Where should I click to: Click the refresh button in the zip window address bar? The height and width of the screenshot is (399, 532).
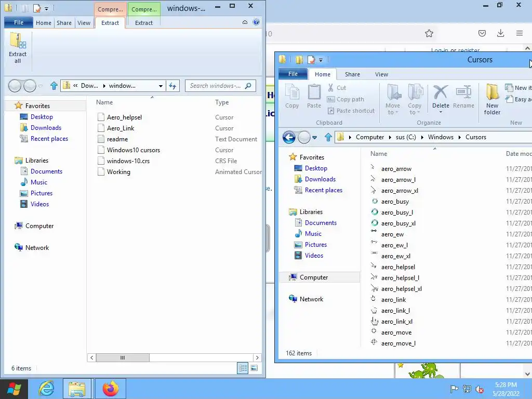click(172, 86)
